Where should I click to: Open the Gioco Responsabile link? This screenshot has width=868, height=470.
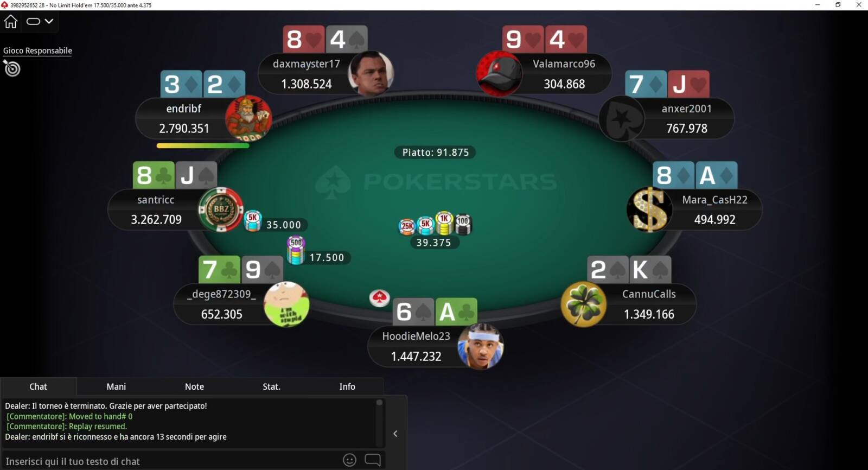click(x=37, y=50)
